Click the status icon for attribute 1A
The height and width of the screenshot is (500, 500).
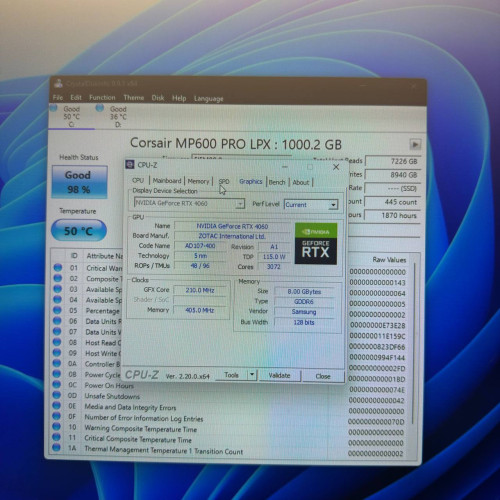(56, 448)
